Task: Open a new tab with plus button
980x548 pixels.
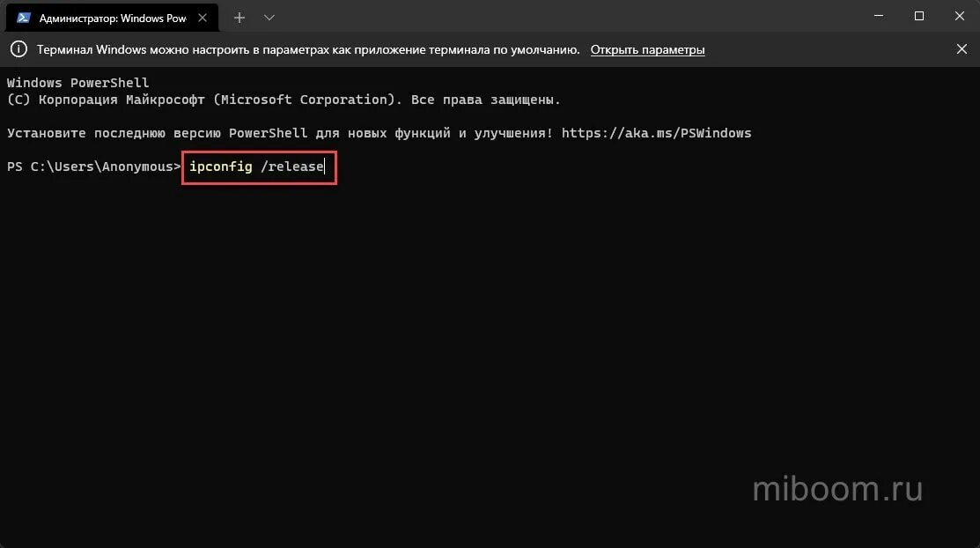Action: [239, 18]
